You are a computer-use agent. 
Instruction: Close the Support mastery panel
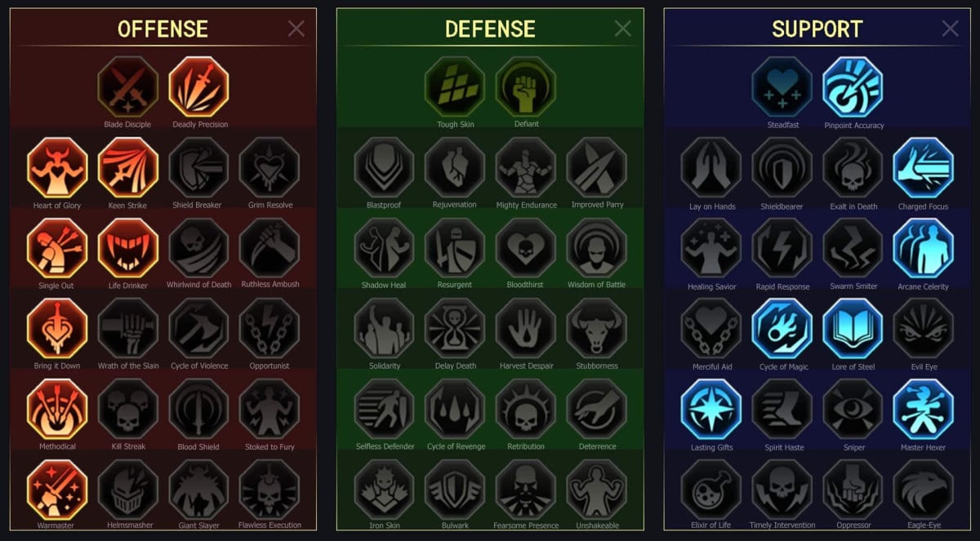[x=951, y=29]
